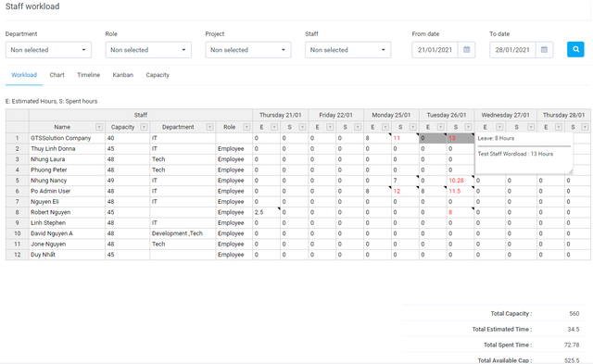
Task: Select the Nhung Laura name cell
Action: (x=67, y=159)
